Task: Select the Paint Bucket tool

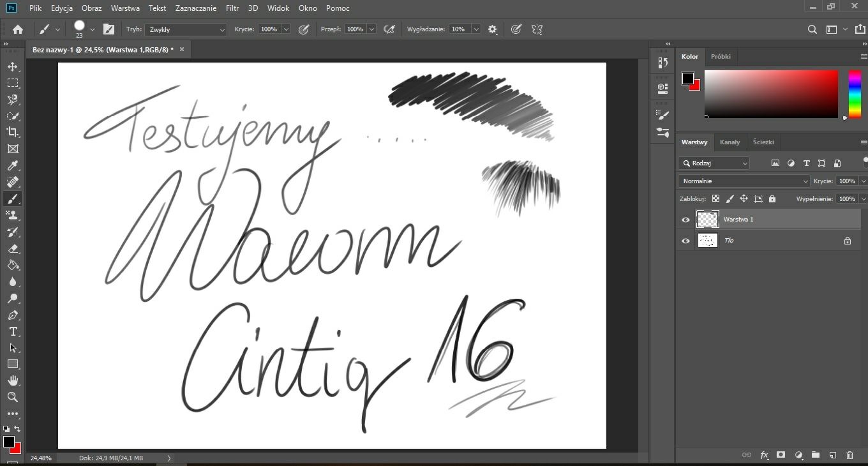Action: (12, 265)
